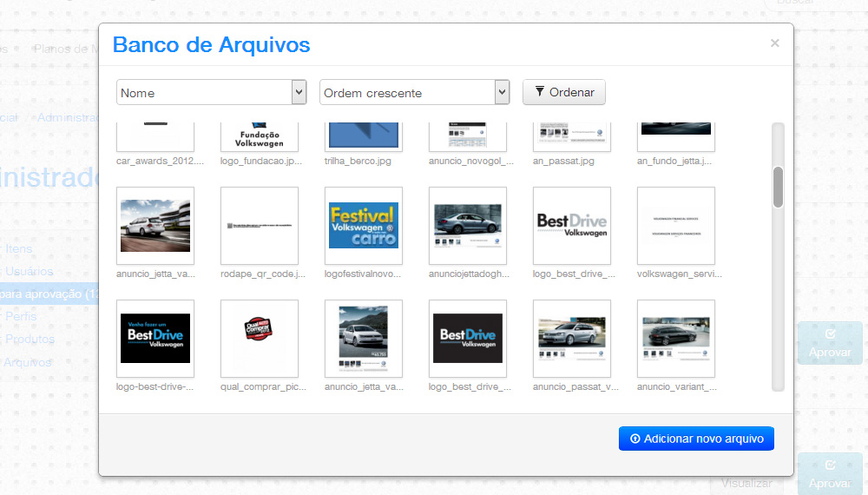This screenshot has height=495, width=868.
Task: Click the rodape_qr_code.j... filename
Action: [263, 274]
